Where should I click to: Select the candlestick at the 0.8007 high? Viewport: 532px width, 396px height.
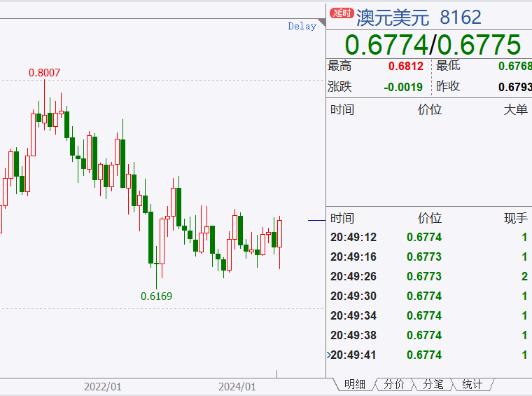[x=45, y=118]
